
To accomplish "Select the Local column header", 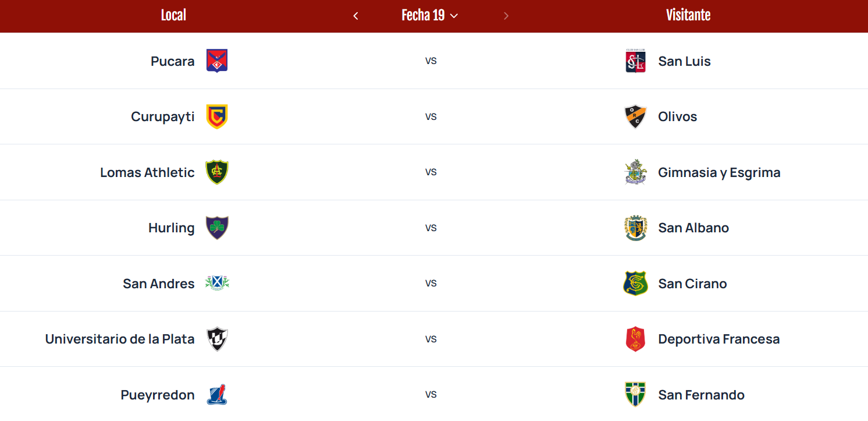I will (x=173, y=15).
